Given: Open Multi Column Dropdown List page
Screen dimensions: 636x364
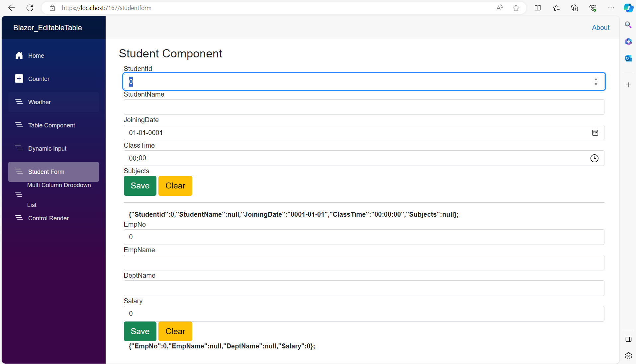Looking at the screenshot, I should click(53, 195).
